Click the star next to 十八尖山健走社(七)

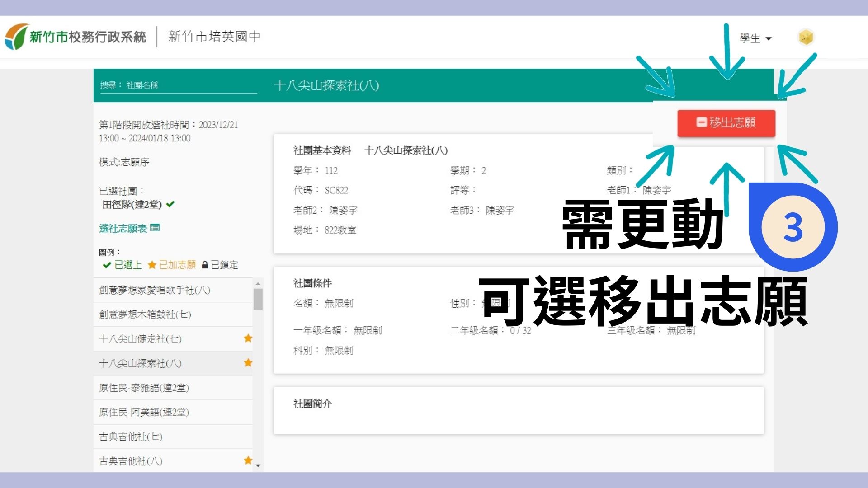point(248,338)
